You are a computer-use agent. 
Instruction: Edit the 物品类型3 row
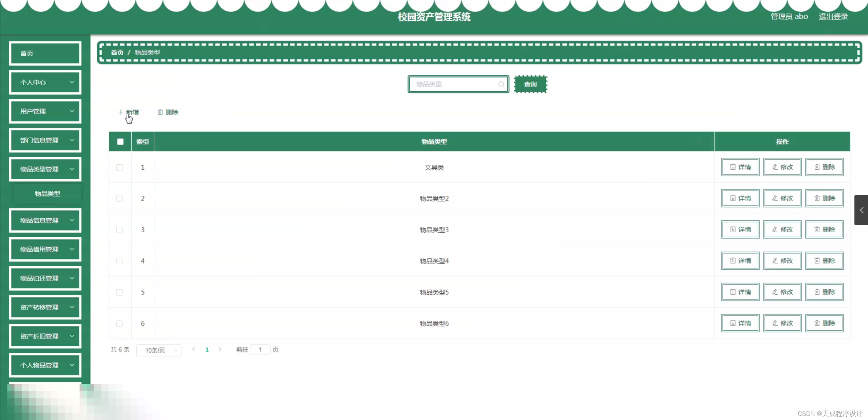[782, 230]
